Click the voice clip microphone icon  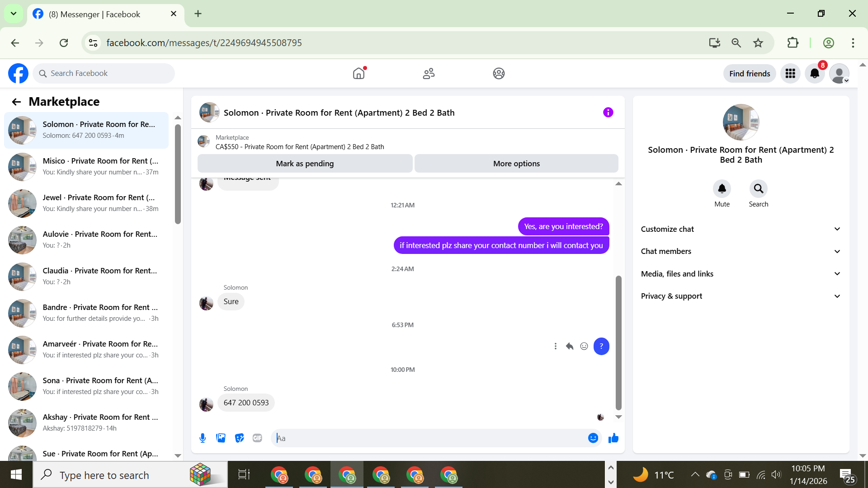tap(203, 438)
